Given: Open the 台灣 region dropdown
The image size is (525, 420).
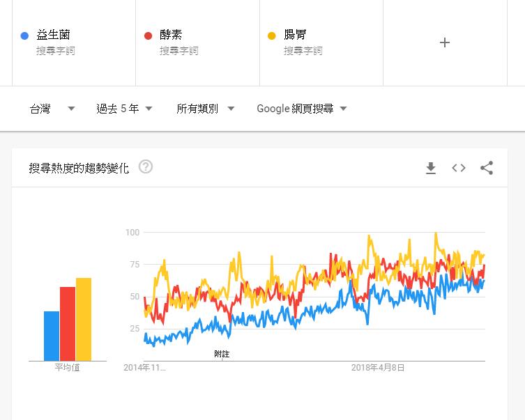Looking at the screenshot, I should coord(52,109).
